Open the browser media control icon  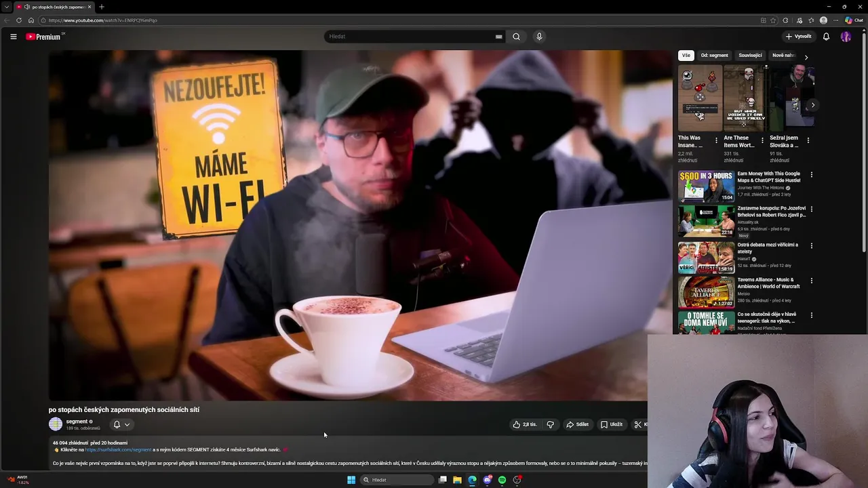800,20
